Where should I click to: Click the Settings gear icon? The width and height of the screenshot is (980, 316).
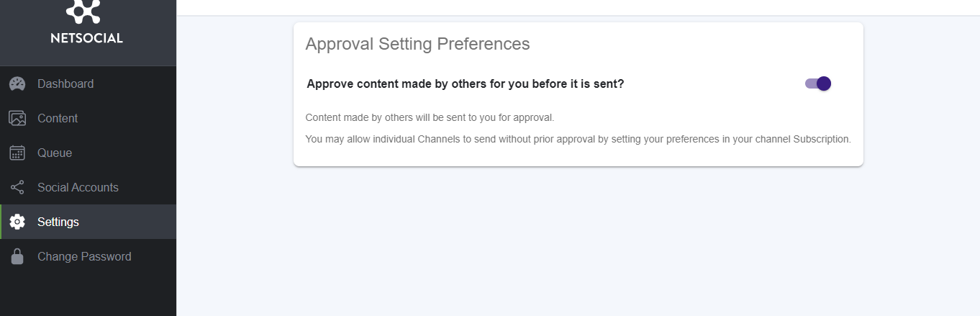[x=17, y=222]
